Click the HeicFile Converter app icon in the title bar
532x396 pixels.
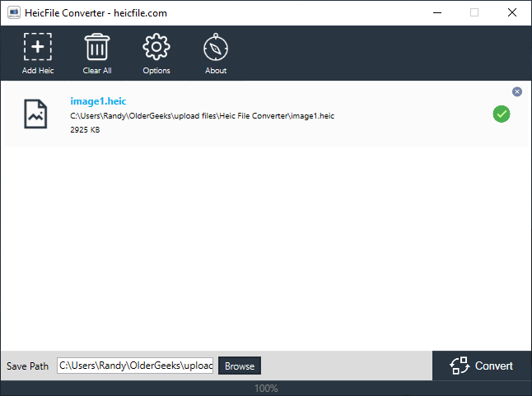14,13
